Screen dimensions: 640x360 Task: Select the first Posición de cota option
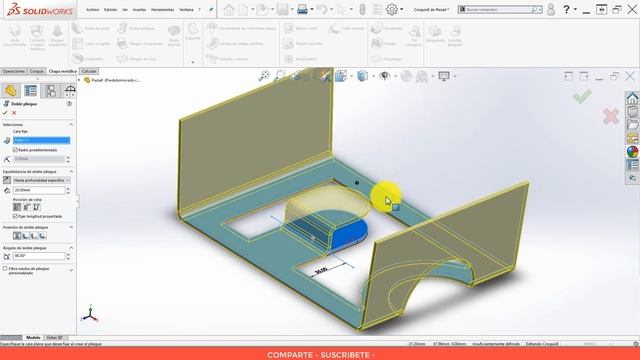[17, 207]
